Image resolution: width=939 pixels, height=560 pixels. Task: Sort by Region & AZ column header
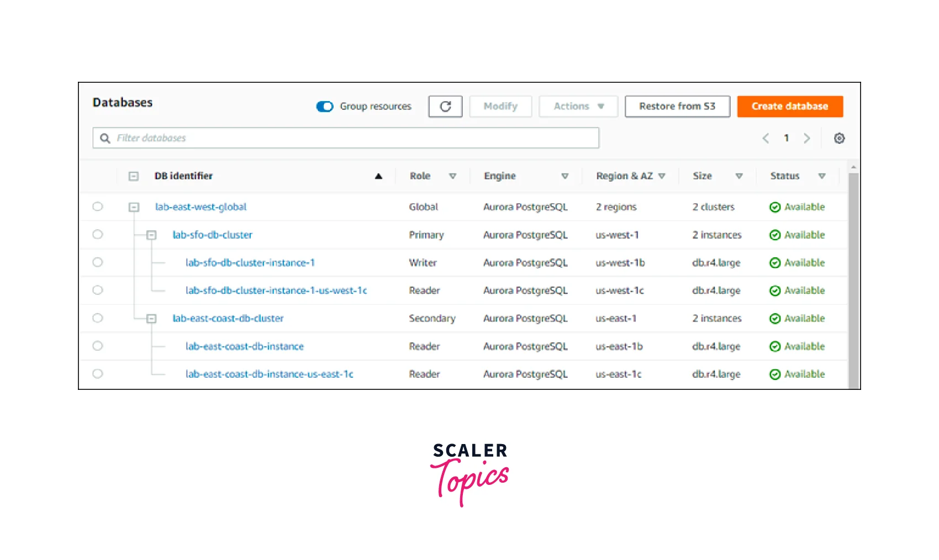click(624, 176)
